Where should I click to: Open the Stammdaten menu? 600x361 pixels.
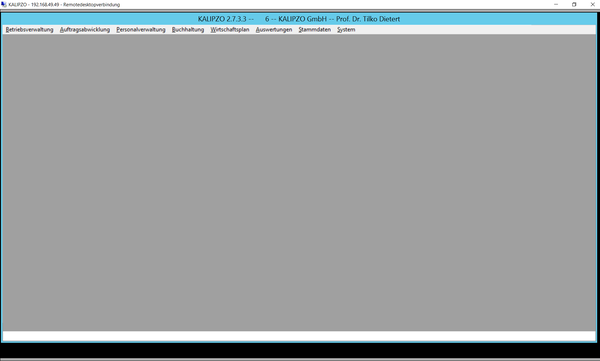[315, 29]
